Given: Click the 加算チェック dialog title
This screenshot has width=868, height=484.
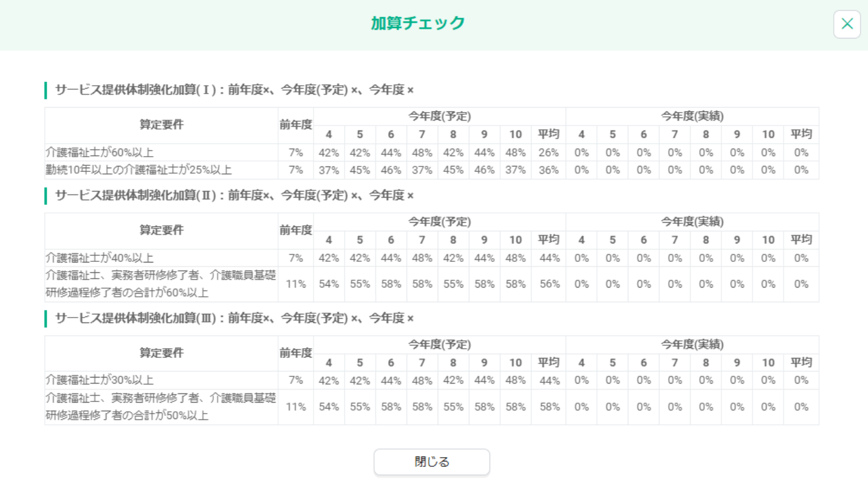Looking at the screenshot, I should point(417,23).
